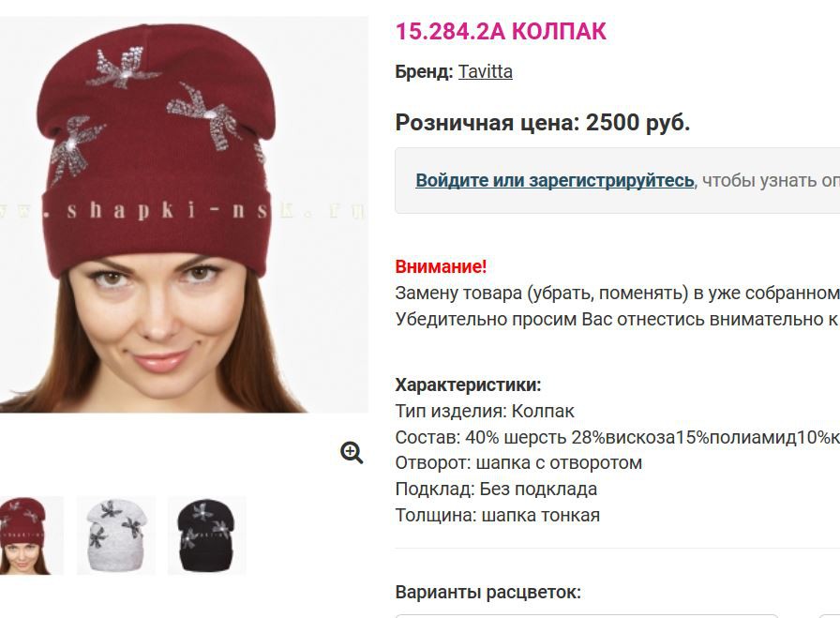840x618 pixels.
Task: Click the 'Подклад: Без подклада' line
Action: [x=496, y=489]
